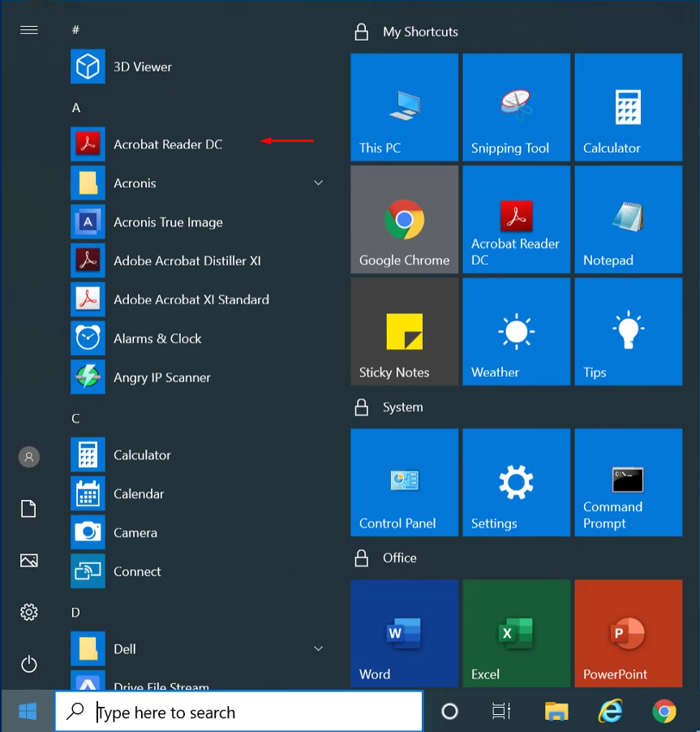This screenshot has width=700, height=732.
Task: Open Control Panel tile
Action: 404,482
